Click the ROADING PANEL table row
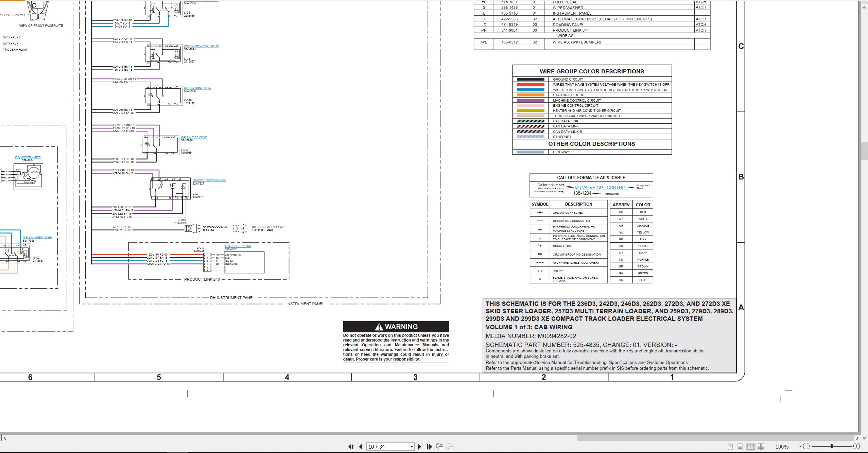The height and width of the screenshot is (453, 868). pyautogui.click(x=592, y=24)
